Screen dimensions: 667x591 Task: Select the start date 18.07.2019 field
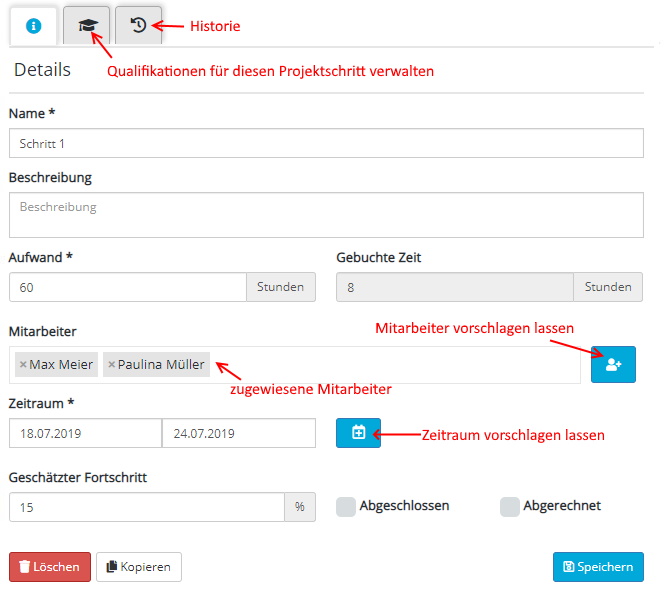(x=85, y=433)
